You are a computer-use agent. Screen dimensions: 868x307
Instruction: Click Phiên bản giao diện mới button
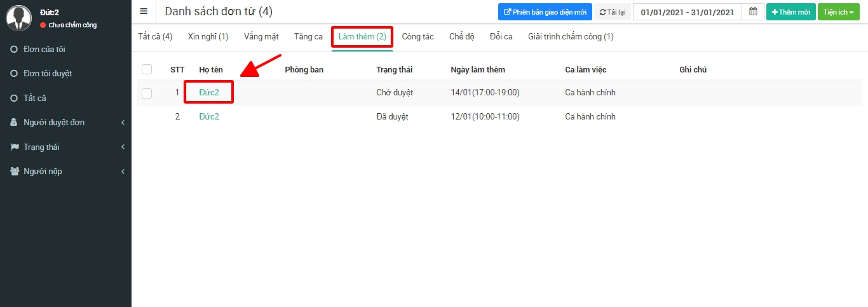point(545,12)
